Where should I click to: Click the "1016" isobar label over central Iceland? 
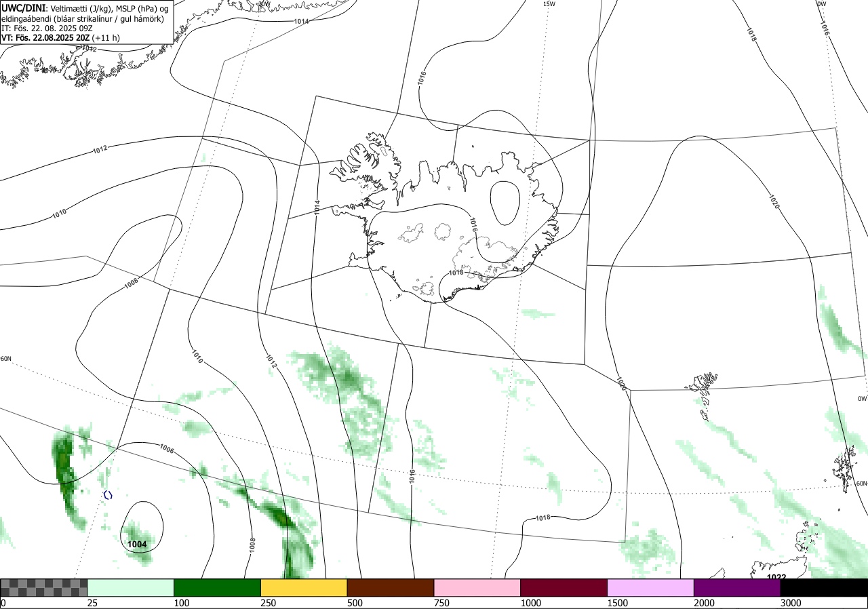[x=473, y=225]
